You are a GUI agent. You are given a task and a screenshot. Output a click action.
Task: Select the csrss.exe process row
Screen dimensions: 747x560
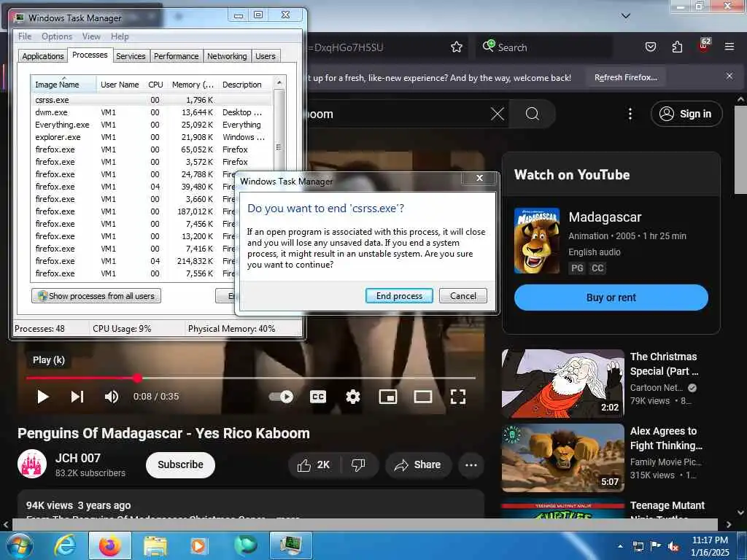coord(152,100)
